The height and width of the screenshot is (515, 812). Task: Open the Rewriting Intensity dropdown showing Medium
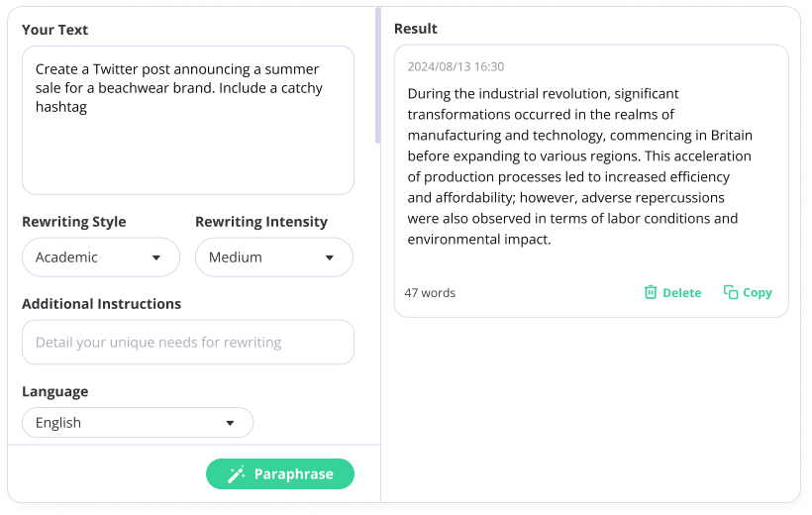pyautogui.click(x=274, y=257)
